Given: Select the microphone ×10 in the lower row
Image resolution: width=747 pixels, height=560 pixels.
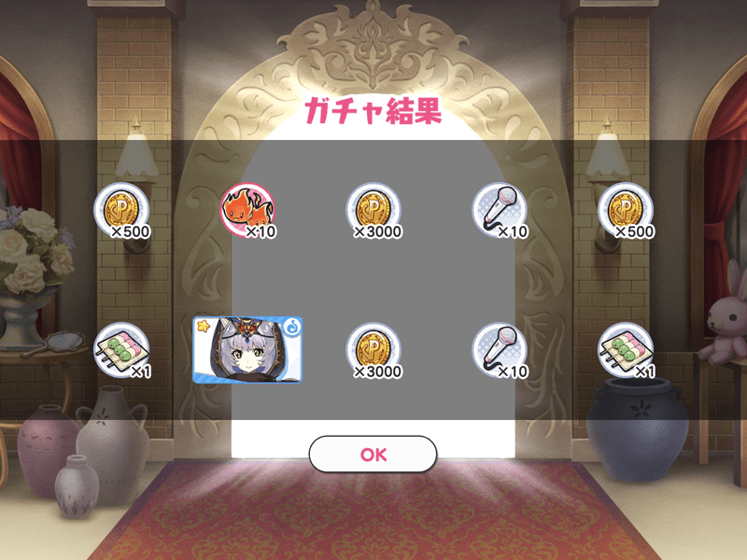Looking at the screenshot, I should pos(500,351).
